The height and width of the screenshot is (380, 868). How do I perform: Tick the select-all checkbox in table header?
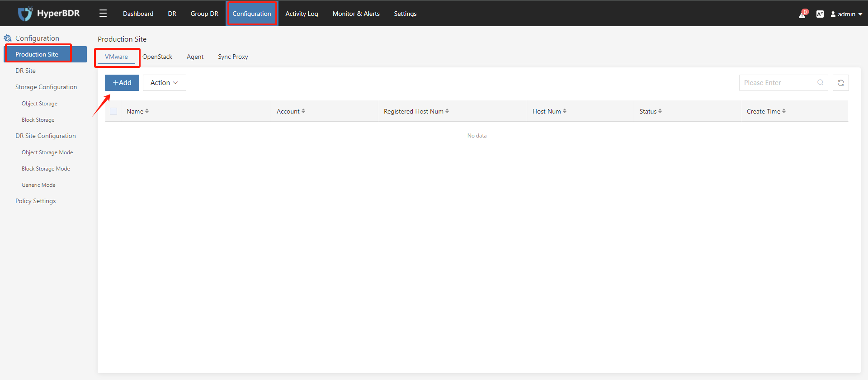click(x=113, y=111)
